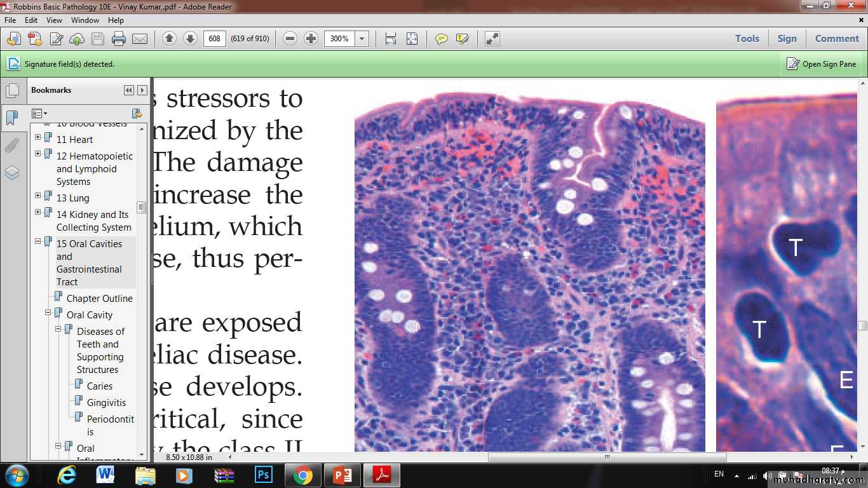Add a sticky note comment

coord(441,39)
